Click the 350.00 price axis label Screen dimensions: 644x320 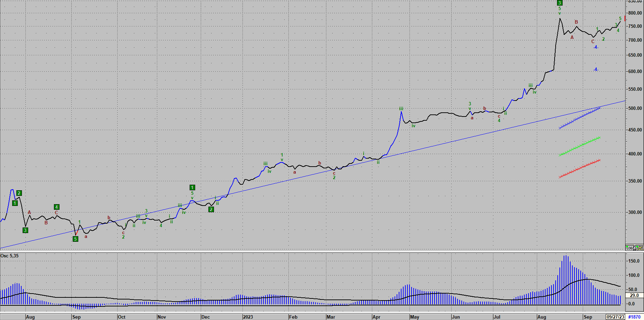coord(635,181)
